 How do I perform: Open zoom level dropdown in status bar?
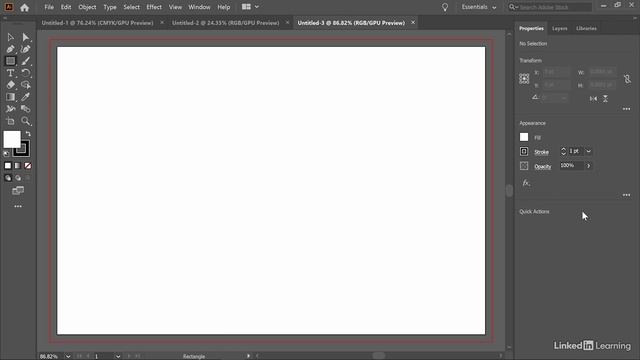click(68, 356)
